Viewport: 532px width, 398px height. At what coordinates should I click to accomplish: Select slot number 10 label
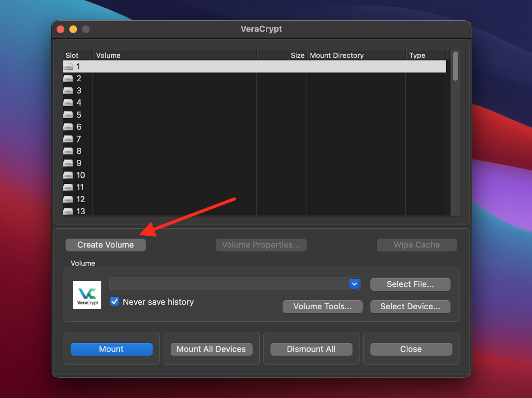coord(80,175)
